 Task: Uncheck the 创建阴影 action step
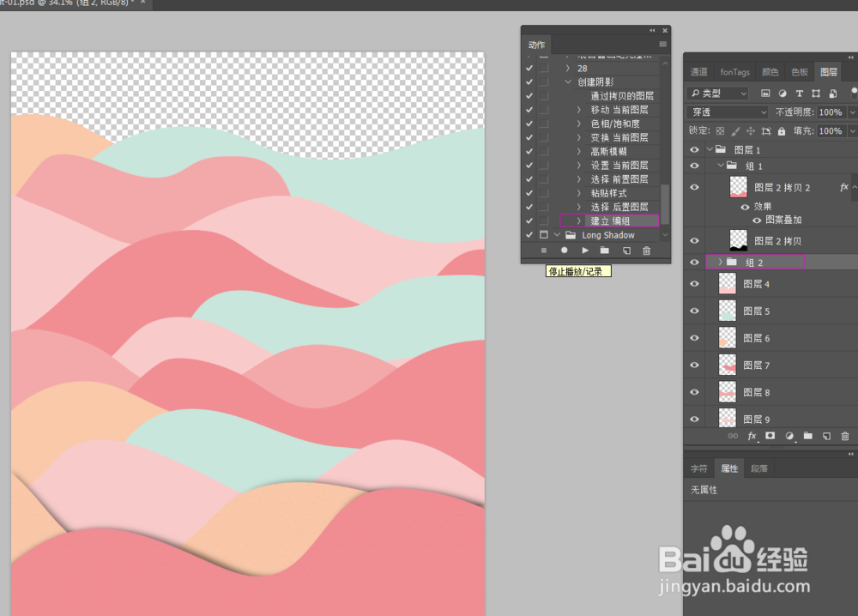529,82
